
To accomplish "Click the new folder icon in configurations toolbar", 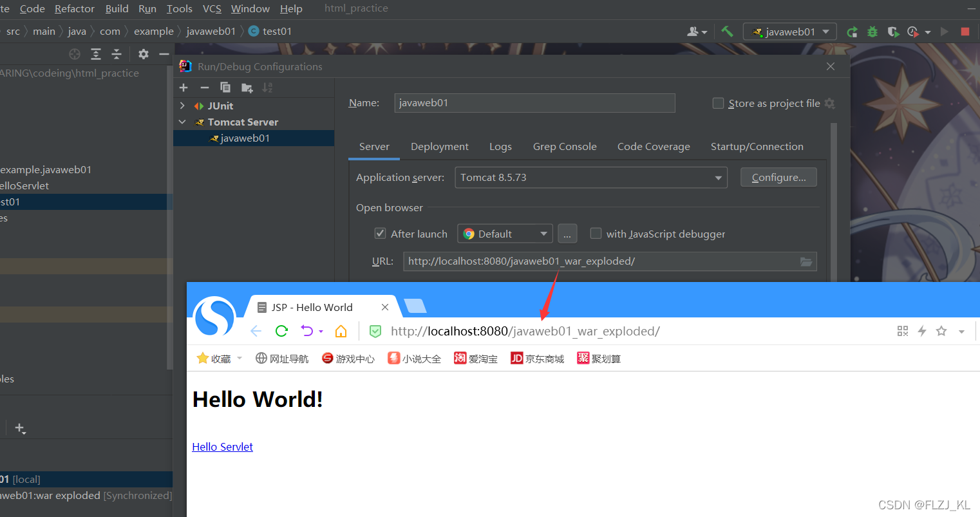I will point(247,88).
